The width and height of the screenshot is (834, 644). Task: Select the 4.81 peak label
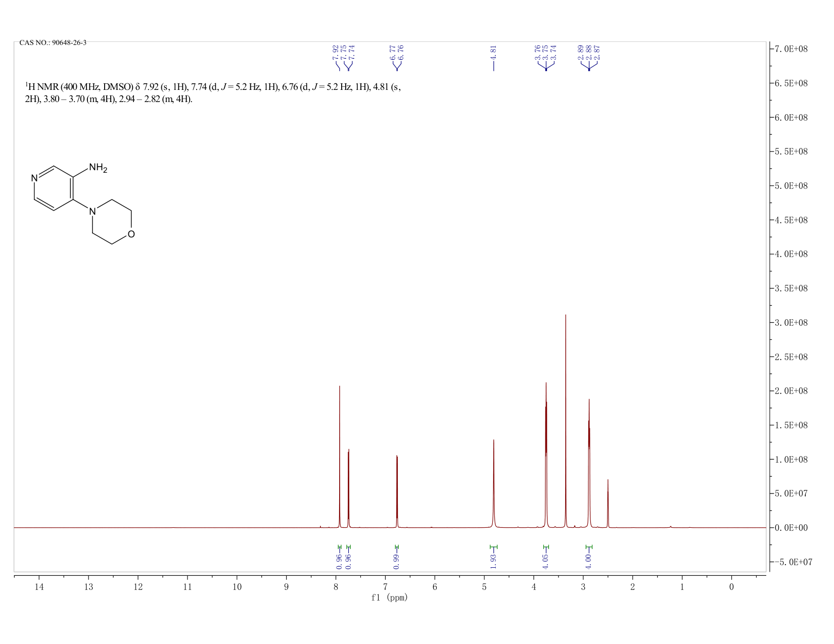(494, 53)
